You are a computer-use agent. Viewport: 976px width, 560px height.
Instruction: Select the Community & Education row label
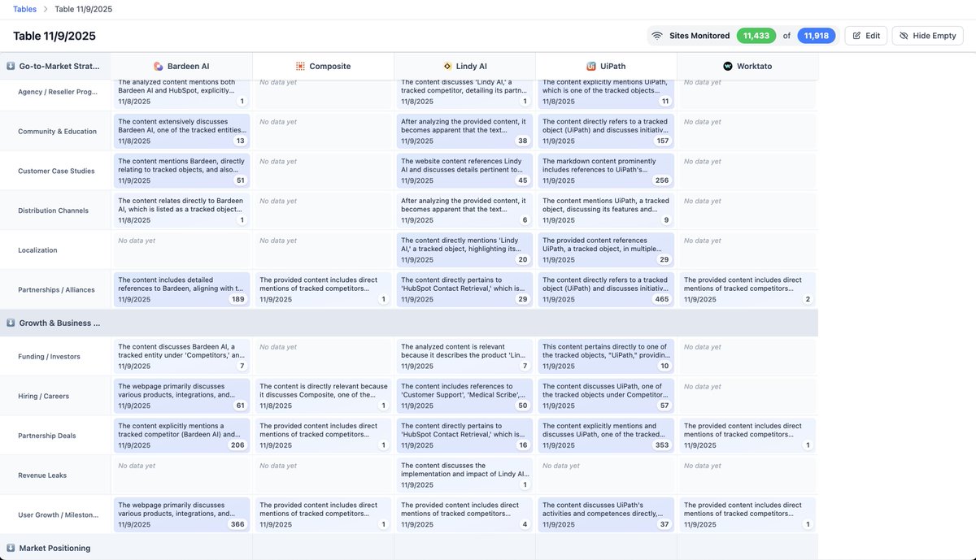point(57,131)
